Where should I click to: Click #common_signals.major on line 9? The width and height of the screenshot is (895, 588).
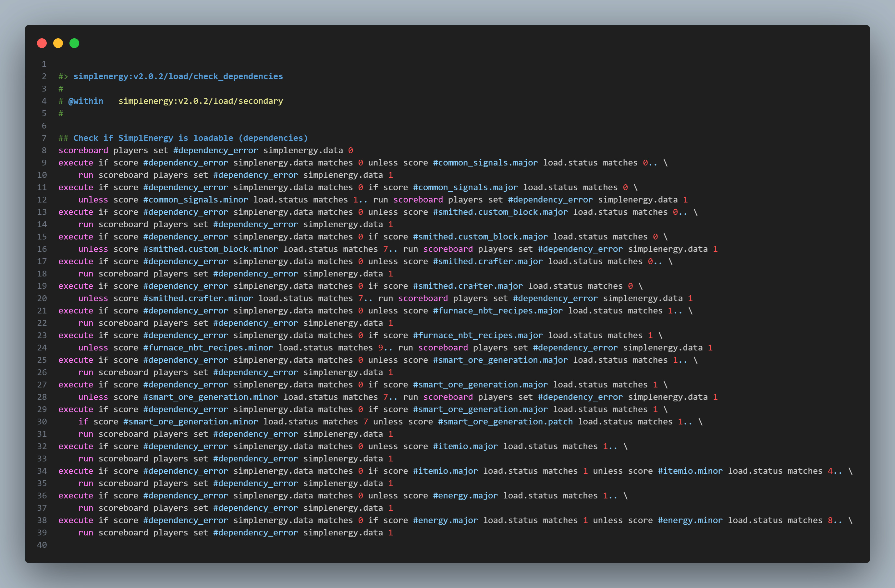click(x=485, y=163)
